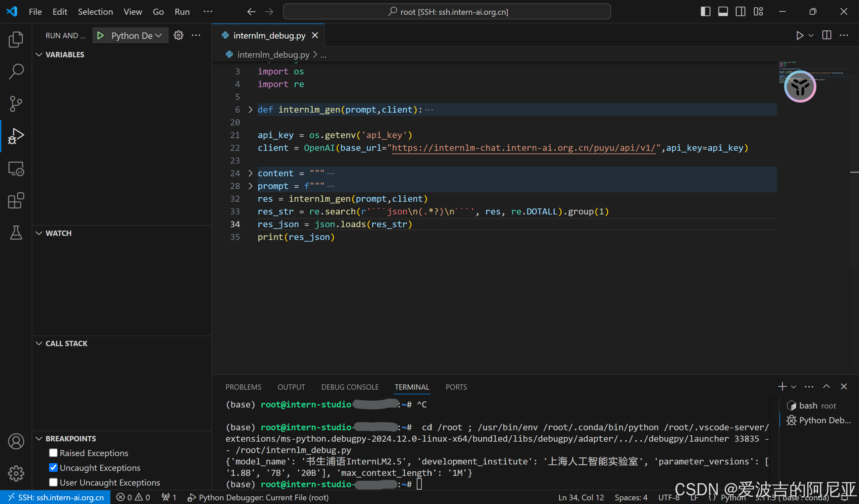The height and width of the screenshot is (504, 859).
Task: Enable User Uncaught Exceptions breakpoint
Action: tap(53, 482)
